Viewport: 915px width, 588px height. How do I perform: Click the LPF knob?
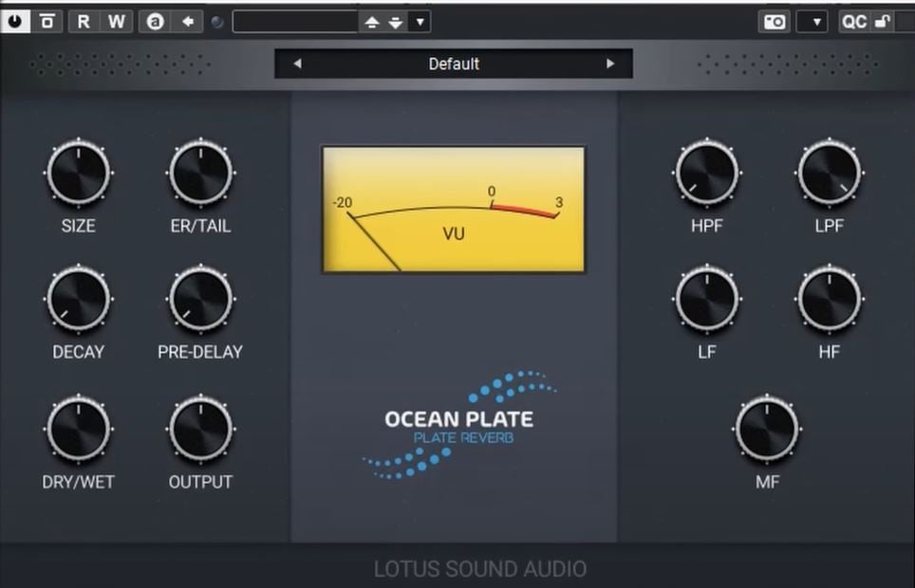click(x=830, y=173)
